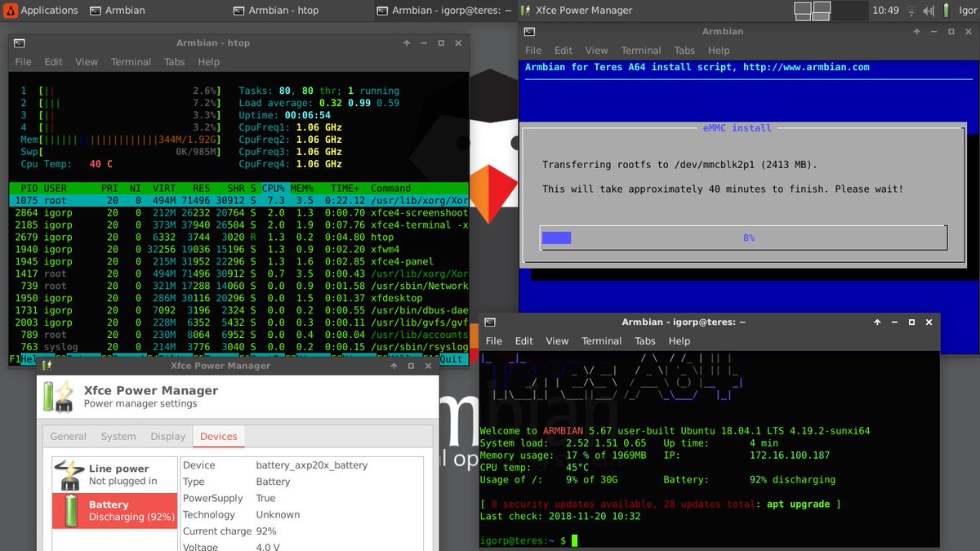Viewport: 980px width, 551px height.
Task: Select the Line power device entry
Action: (114, 474)
